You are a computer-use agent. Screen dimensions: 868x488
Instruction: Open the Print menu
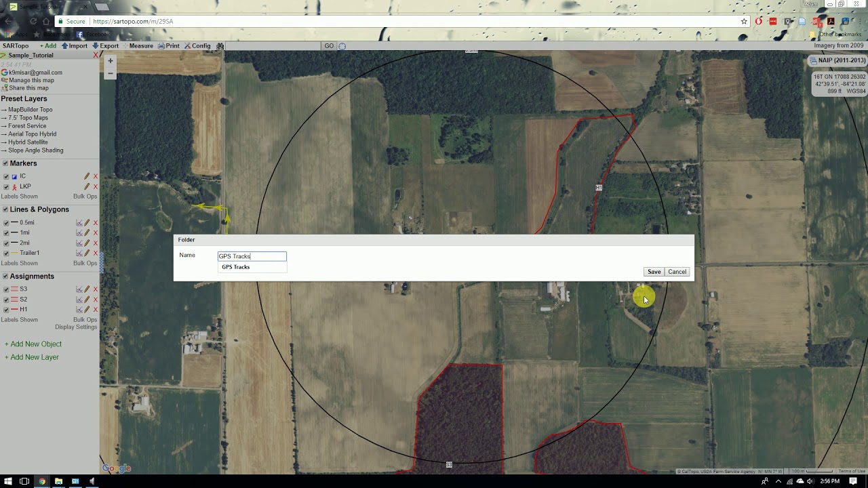click(x=169, y=46)
